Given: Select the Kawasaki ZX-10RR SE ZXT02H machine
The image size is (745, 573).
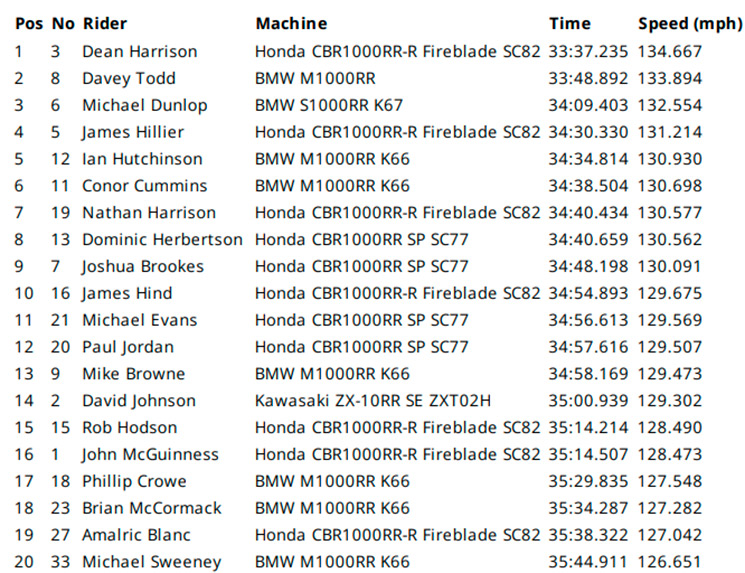Looking at the screenshot, I should [x=373, y=401].
